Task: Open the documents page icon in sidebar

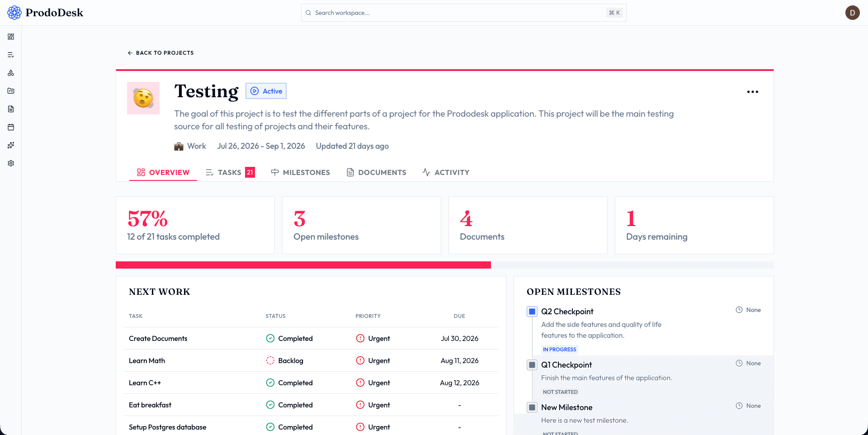Action: pyautogui.click(x=11, y=109)
